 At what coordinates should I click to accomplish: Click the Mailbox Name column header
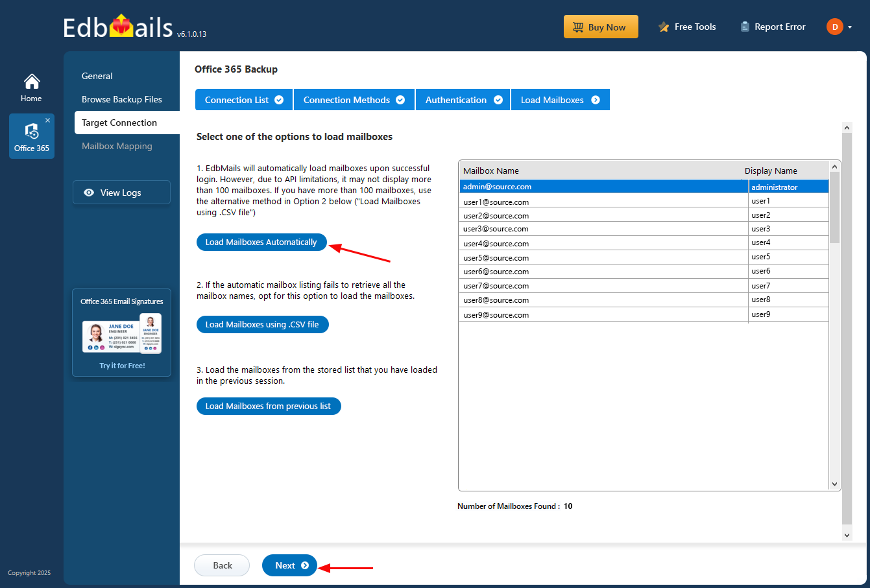(491, 171)
